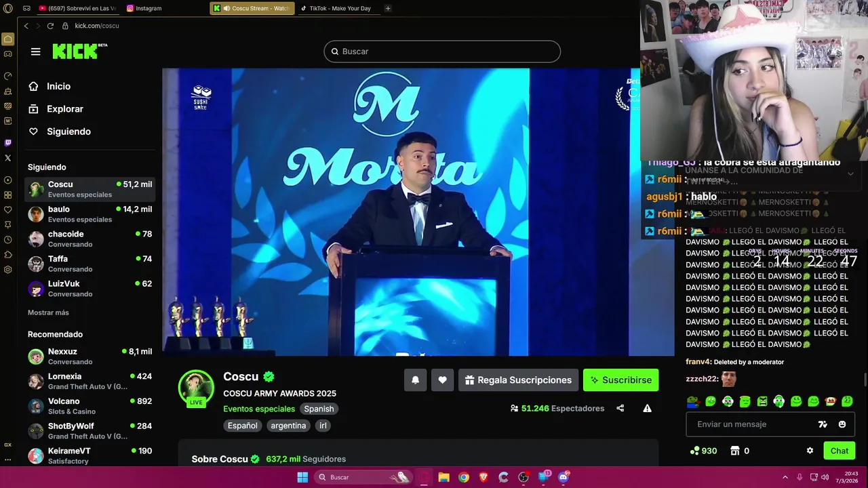The image size is (868, 488).
Task: Enable stream notifications with bell icon
Action: point(416,380)
